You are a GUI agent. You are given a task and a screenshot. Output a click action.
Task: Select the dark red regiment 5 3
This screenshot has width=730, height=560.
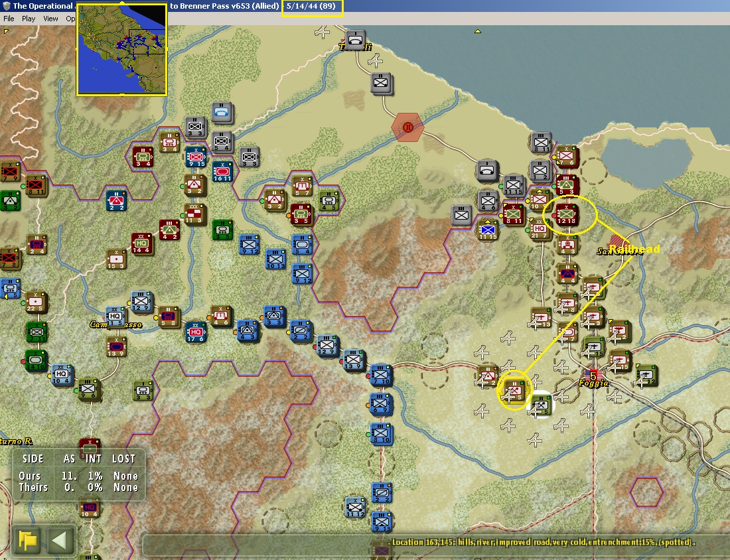567,185
